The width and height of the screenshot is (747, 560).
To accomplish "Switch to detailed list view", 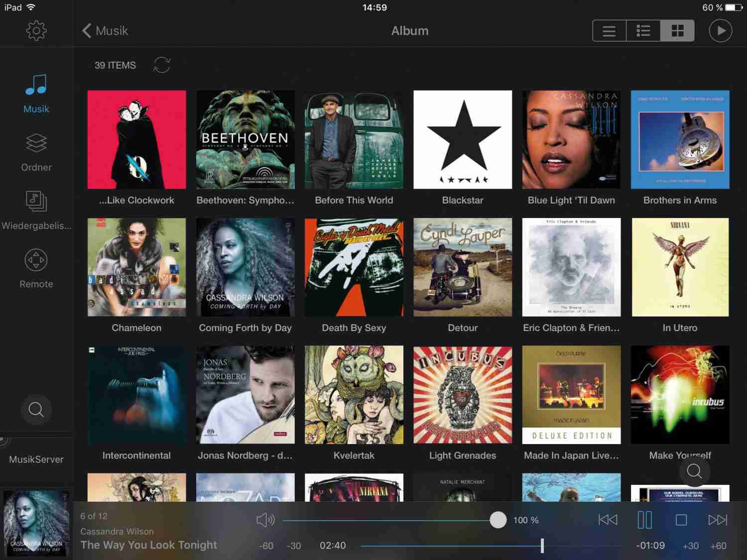I will (643, 31).
